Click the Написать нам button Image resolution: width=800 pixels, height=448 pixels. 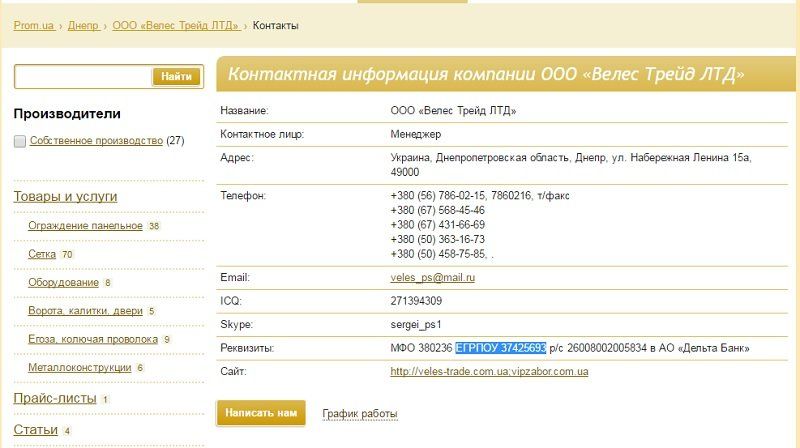(x=261, y=413)
